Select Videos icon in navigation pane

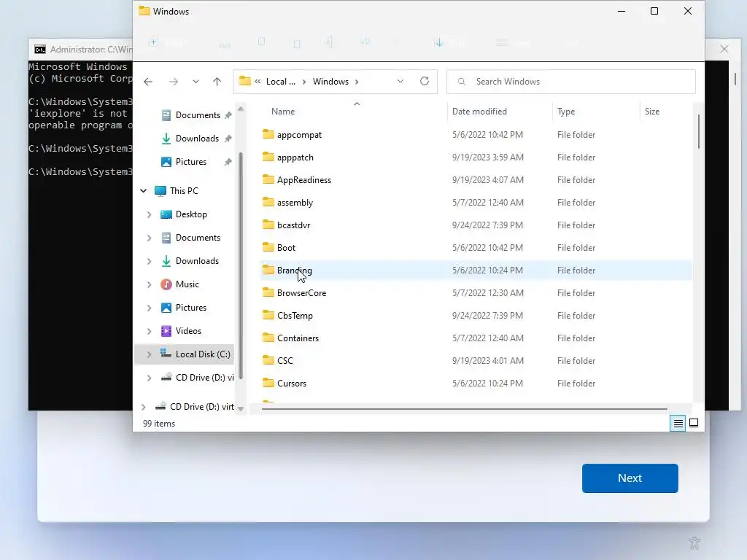tap(166, 331)
